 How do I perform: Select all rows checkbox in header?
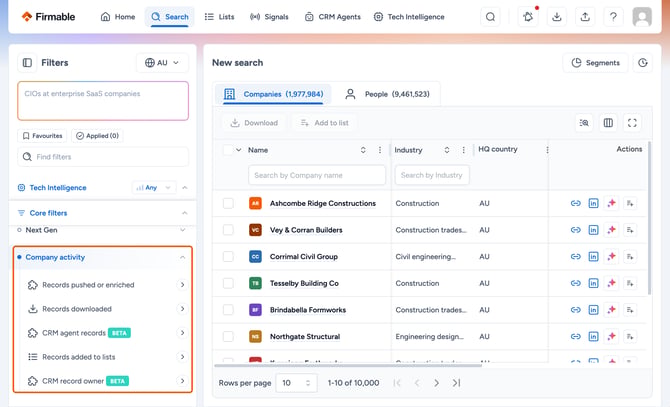pyautogui.click(x=228, y=150)
